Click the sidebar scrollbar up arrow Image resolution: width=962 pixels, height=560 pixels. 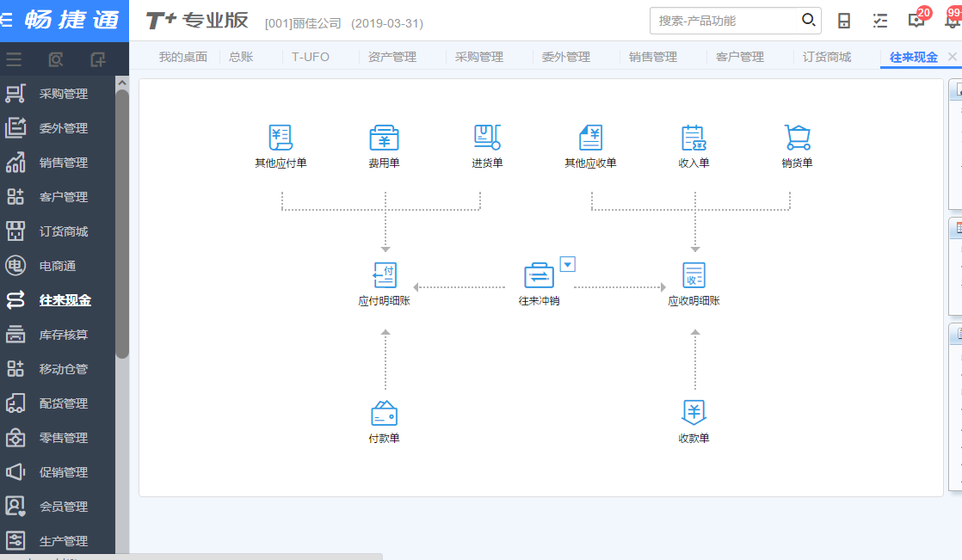coord(122,83)
